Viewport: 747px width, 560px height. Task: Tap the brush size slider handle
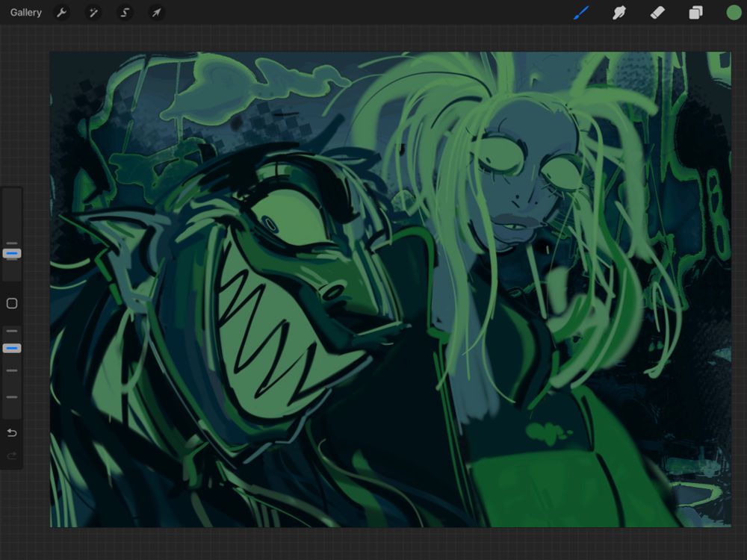click(12, 253)
